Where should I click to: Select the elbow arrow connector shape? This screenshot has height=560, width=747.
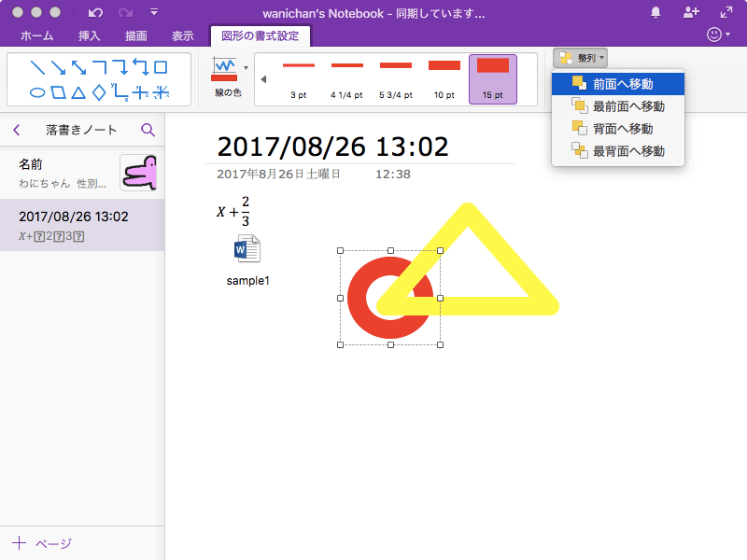[x=120, y=67]
